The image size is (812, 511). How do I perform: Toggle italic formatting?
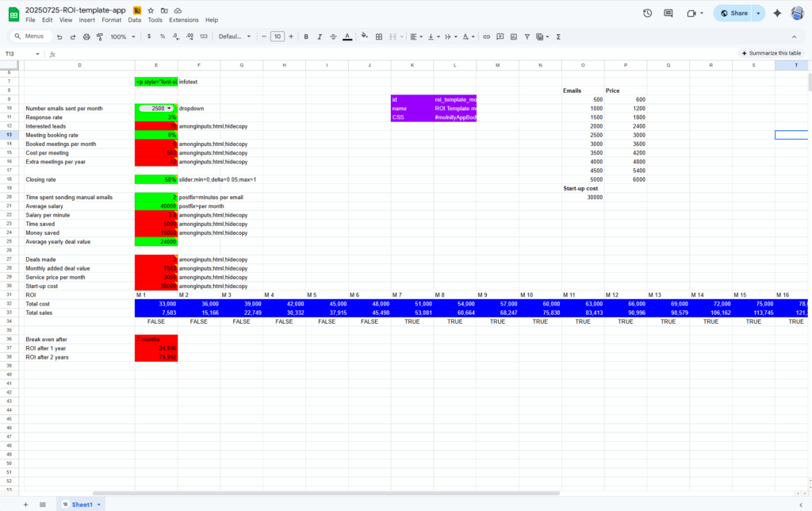pyautogui.click(x=320, y=36)
